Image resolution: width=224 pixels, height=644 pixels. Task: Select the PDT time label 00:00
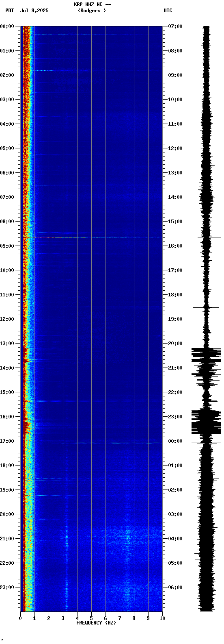[7, 26]
